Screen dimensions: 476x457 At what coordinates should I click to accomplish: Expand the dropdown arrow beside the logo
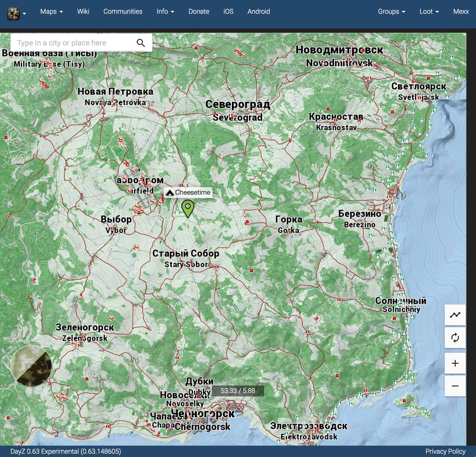coord(24,14)
